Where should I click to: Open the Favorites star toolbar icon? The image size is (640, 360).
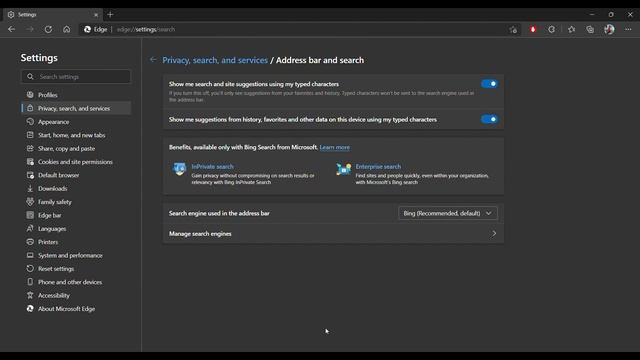tap(571, 29)
